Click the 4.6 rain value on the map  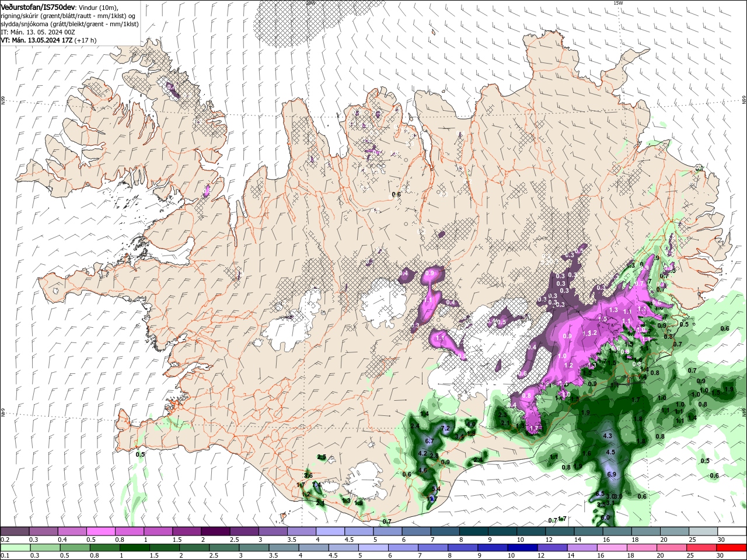423,470
